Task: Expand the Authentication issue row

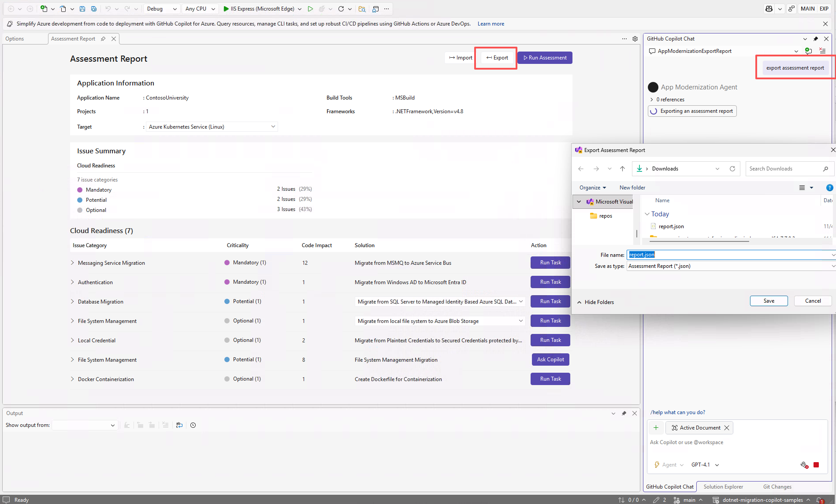Action: coord(72,282)
